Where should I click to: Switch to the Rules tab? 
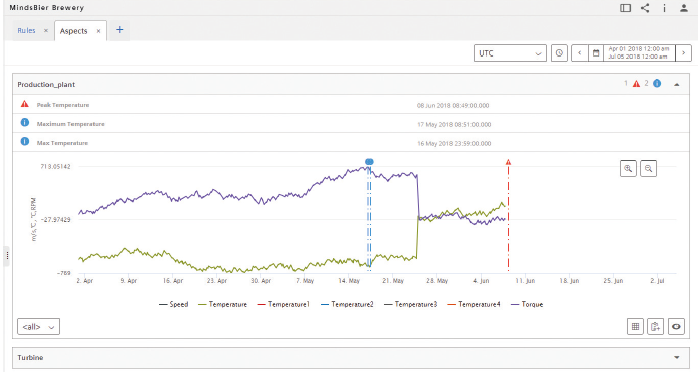point(26,30)
